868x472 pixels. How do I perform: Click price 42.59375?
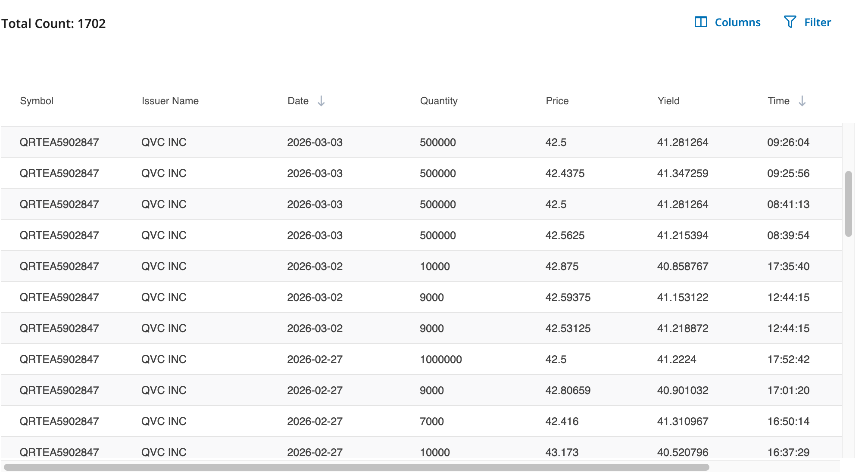pos(568,297)
